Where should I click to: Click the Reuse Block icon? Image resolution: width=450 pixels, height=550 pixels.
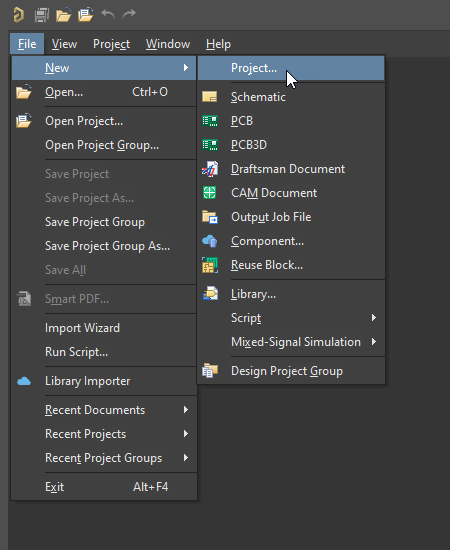tap(210, 265)
